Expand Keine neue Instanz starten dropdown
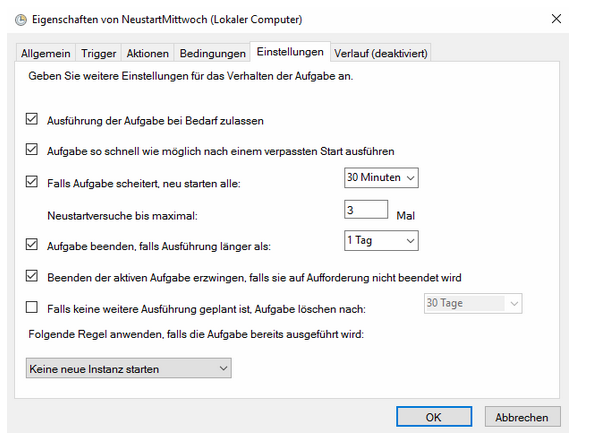Screen dimensions: 595x448 129,368
